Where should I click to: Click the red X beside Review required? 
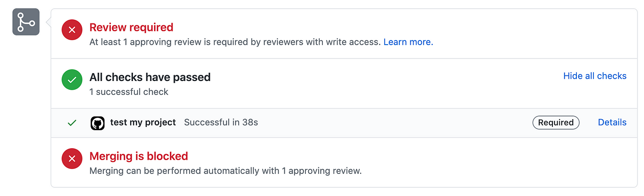(72, 30)
